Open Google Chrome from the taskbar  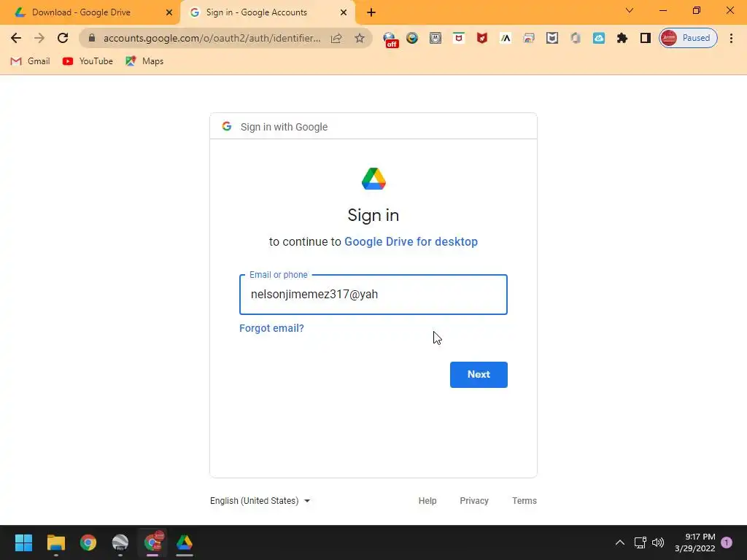pyautogui.click(x=88, y=542)
